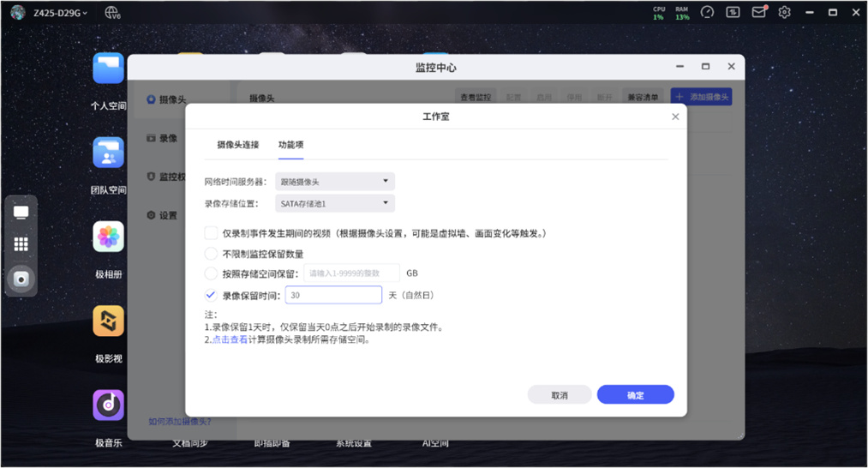Viewport: 868px width, 468px height.
Task: Click the 兼容清单 button in 监控中心
Action: (x=643, y=98)
